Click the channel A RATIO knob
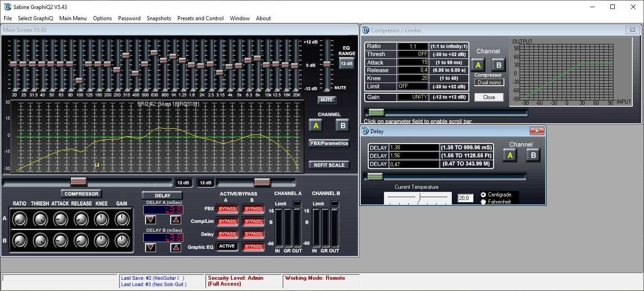 pos(20,219)
